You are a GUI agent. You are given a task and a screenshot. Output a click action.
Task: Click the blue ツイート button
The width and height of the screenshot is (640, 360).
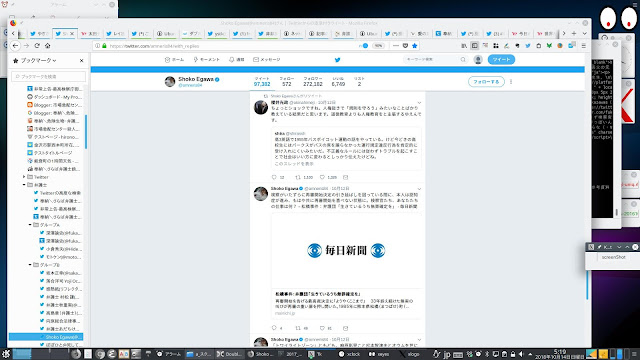point(501,60)
